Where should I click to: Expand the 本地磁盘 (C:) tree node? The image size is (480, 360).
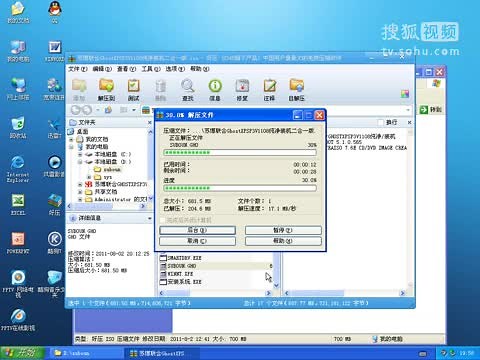(x=80, y=154)
